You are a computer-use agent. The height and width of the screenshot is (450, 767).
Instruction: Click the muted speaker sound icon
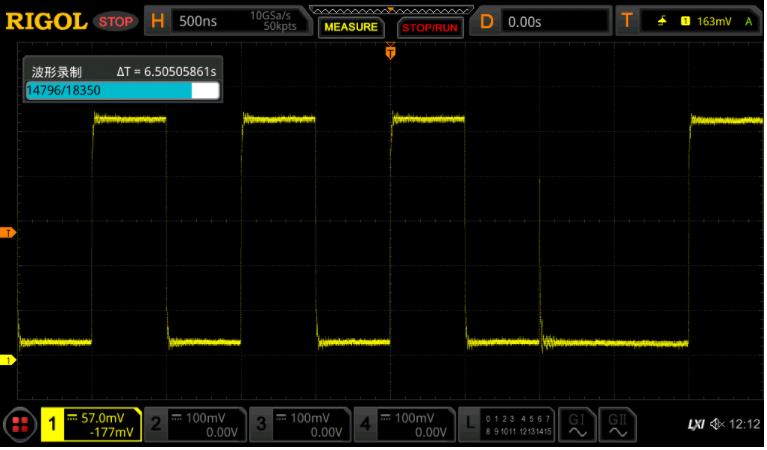click(718, 425)
